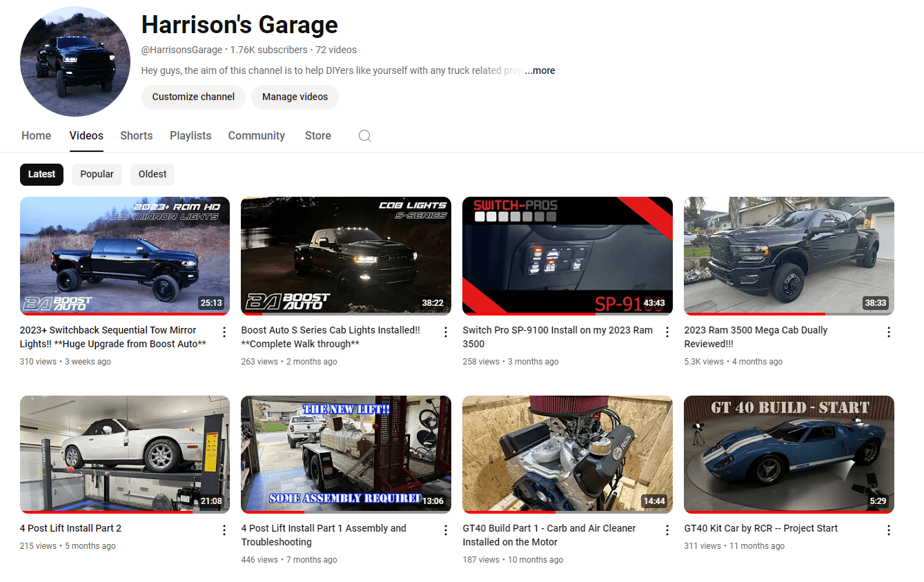Viewport: 924px width, 582px height.
Task: Open options menu for Switch Pro SP-9100 video
Action: [x=667, y=332]
